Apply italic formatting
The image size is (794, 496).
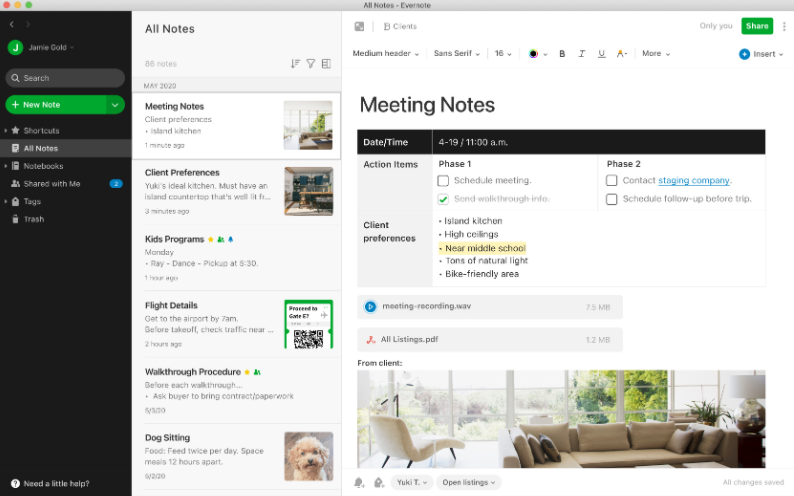pos(582,54)
